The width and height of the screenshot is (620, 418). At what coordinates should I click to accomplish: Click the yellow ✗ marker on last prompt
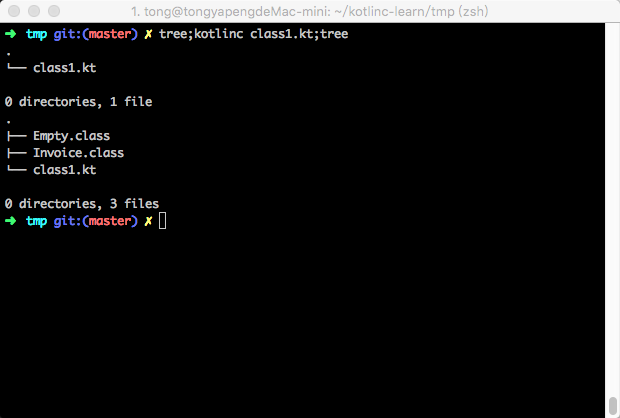pos(148,221)
